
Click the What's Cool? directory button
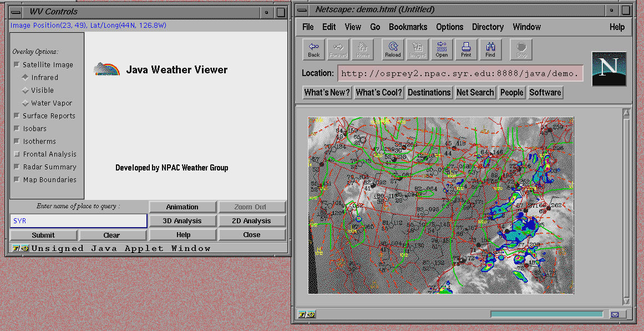coord(379,93)
